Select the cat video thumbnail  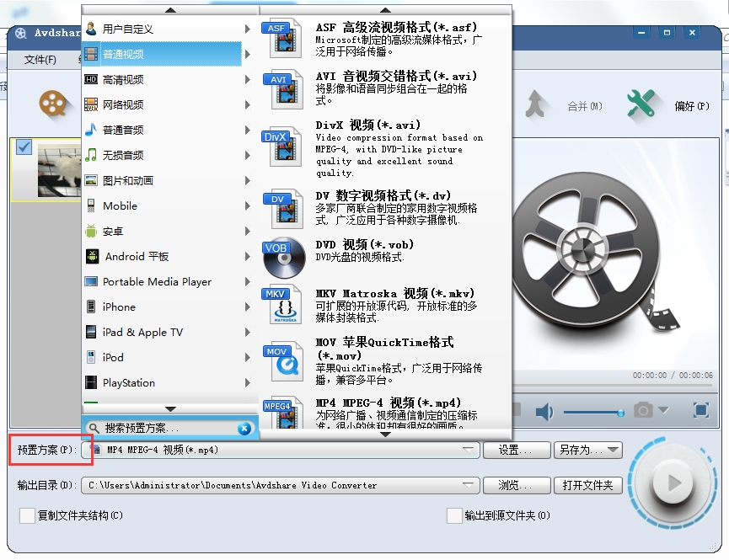[x=60, y=171]
